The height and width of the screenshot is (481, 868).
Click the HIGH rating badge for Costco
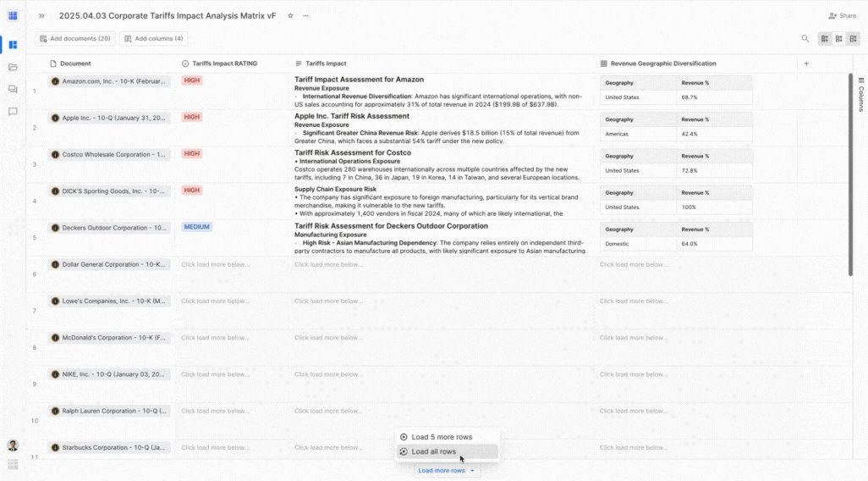tap(191, 153)
